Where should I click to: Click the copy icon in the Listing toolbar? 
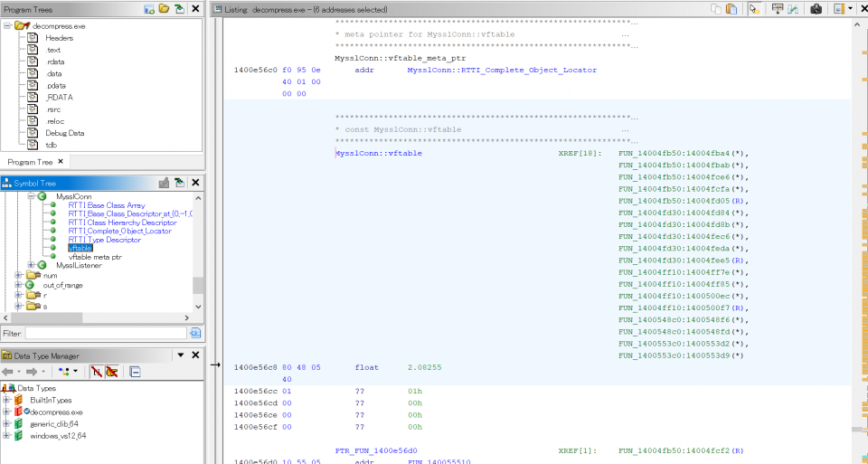(x=716, y=9)
